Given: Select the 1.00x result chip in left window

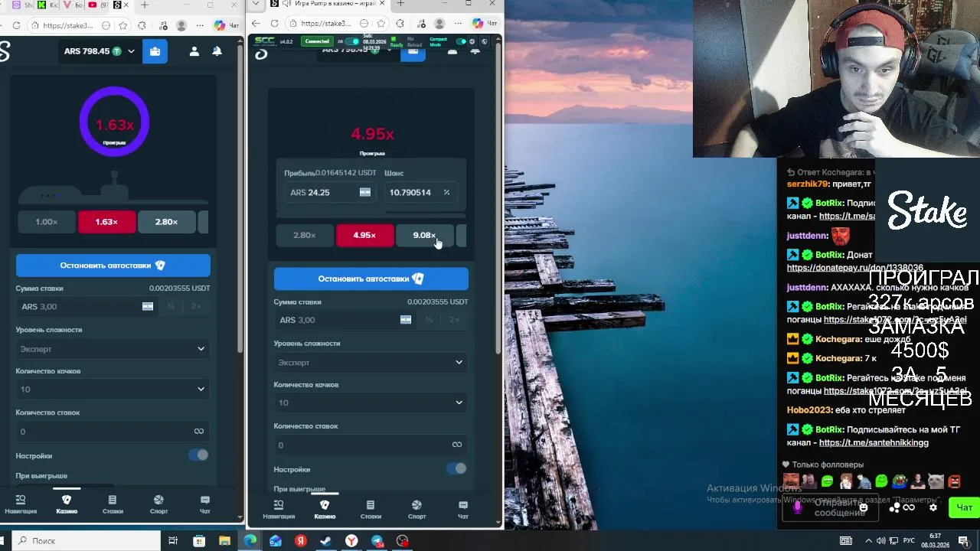Looking at the screenshot, I should point(47,222).
